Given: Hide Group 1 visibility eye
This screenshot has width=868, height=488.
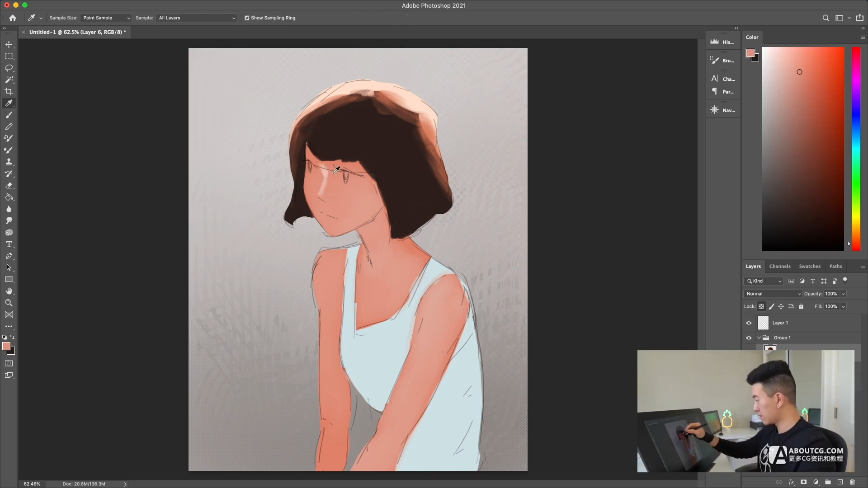Looking at the screenshot, I should (749, 338).
